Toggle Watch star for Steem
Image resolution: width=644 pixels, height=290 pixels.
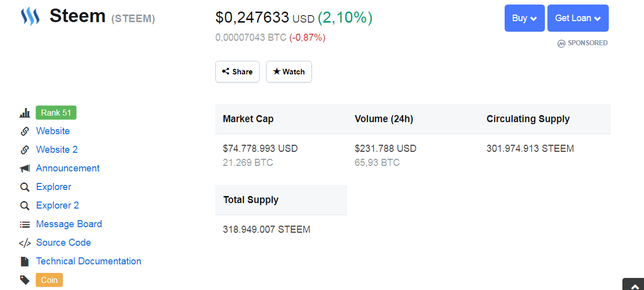[x=289, y=72]
